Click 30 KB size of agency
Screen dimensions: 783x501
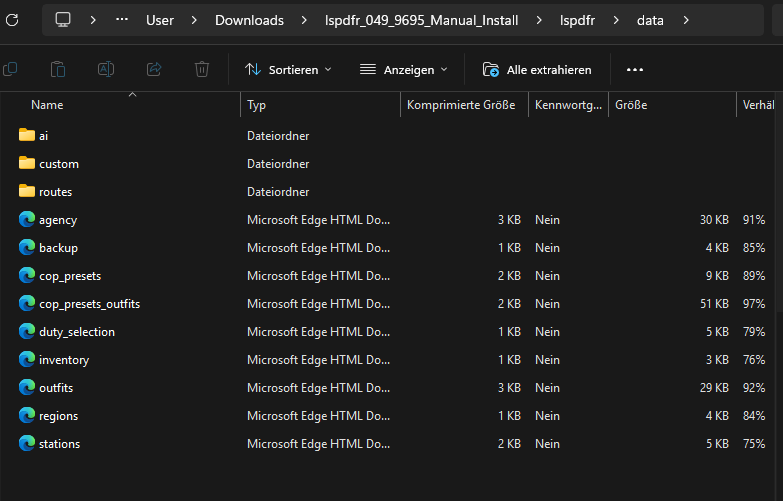pyautogui.click(x=714, y=220)
